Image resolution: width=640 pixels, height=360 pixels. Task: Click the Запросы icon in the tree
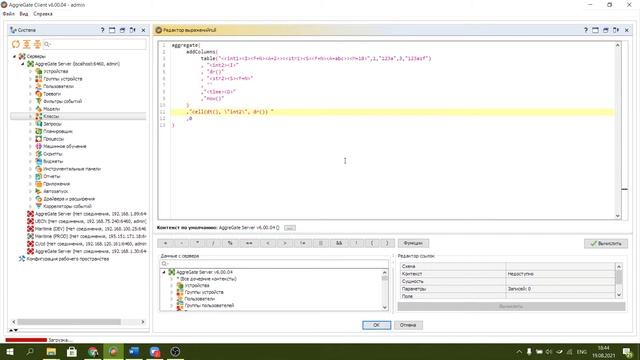point(39,124)
